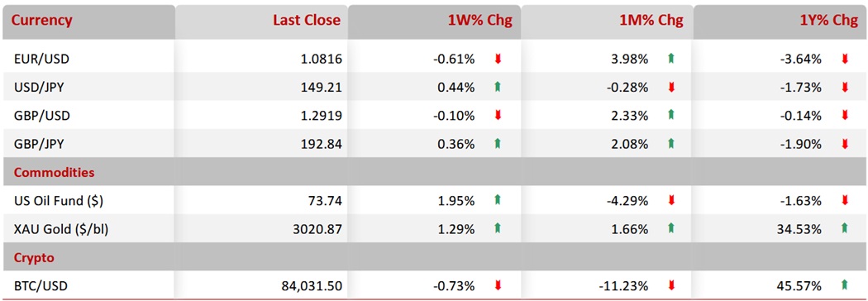This screenshot has height=301, width=868.
Task: Select the Crypto section heading
Action: 33,257
